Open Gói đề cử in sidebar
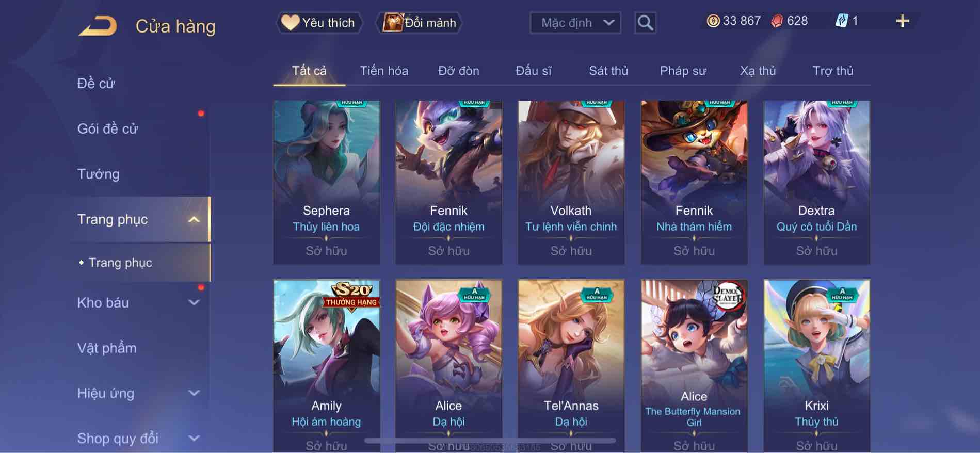Image resolution: width=980 pixels, height=453 pixels. [108, 128]
